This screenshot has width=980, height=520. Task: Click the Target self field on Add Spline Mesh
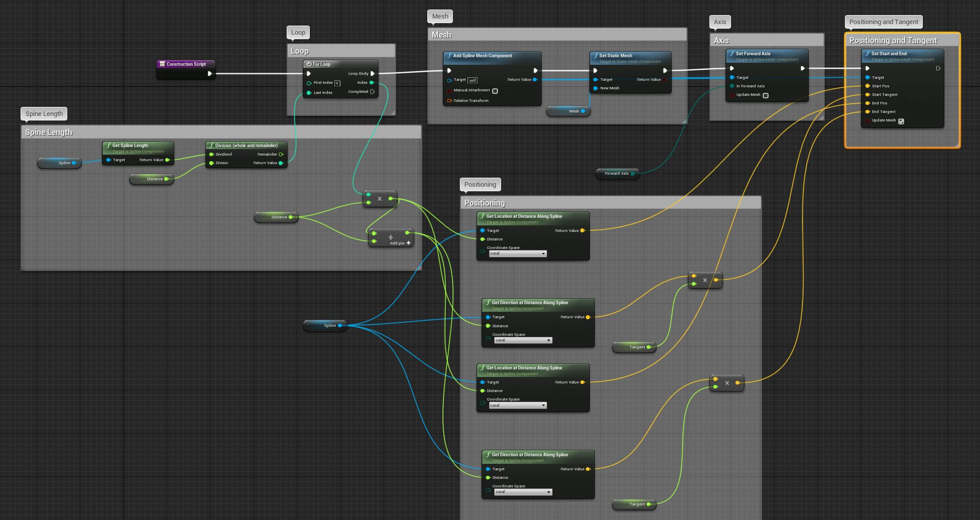[x=472, y=80]
